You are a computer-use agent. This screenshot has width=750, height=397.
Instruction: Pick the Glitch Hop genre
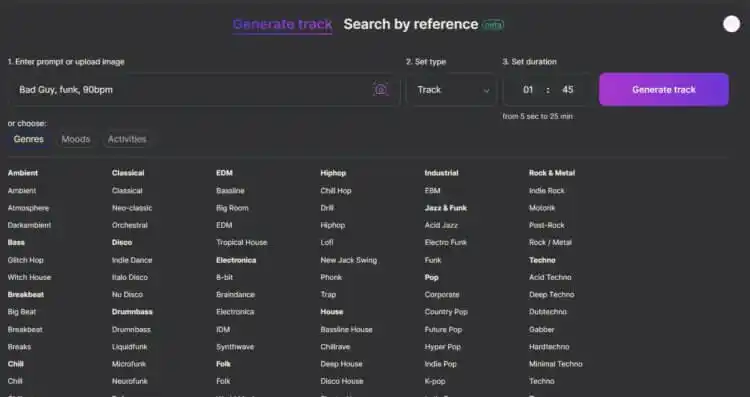pyautogui.click(x=25, y=260)
